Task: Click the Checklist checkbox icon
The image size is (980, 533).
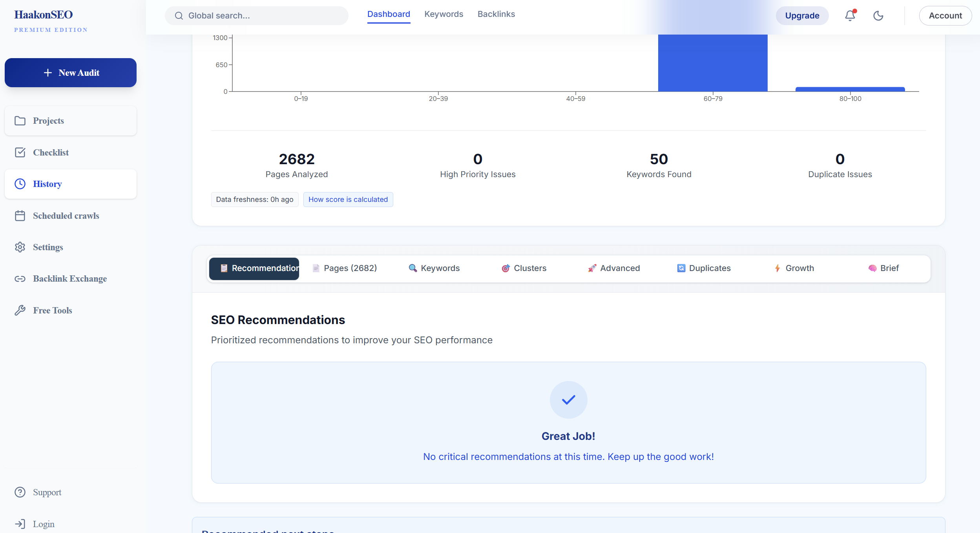Action: 20,152
